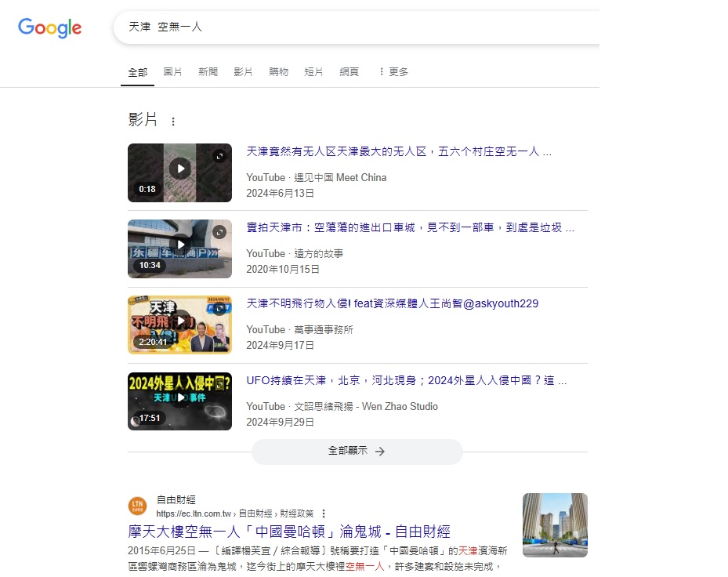Image resolution: width=728 pixels, height=577 pixels.
Task: Expand preview icon on 0:18 video thumbnail
Action: [219, 156]
